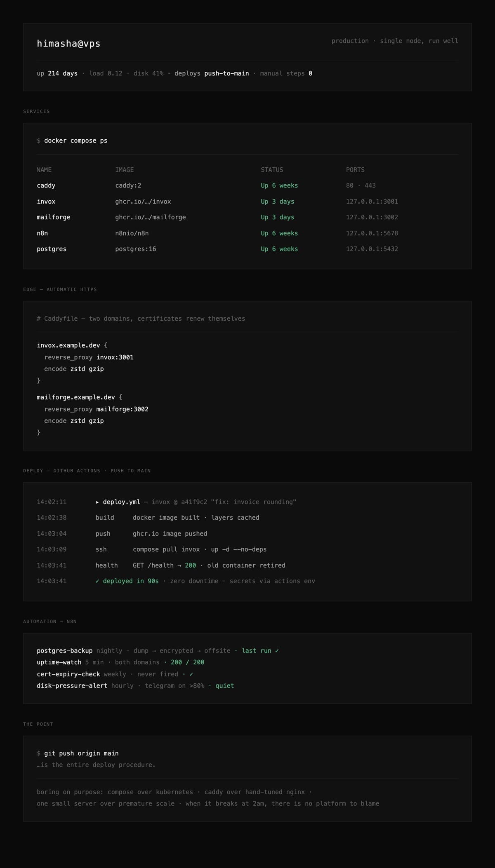Click the 'Up 3 days' status for invox
The image size is (495, 868).
278,202
